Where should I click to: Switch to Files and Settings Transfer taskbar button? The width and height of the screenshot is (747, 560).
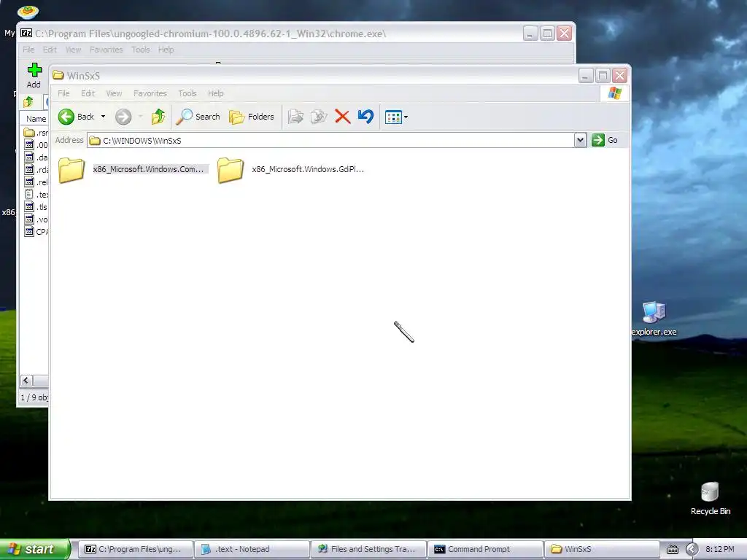368,549
